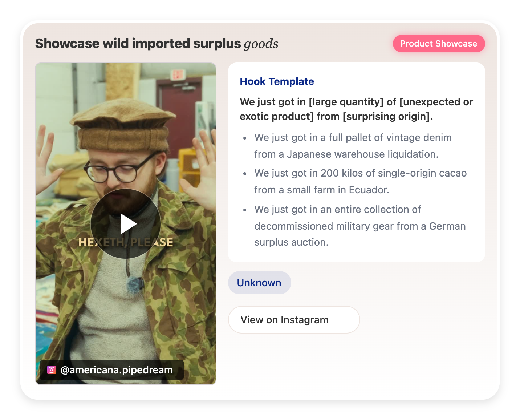Click the @americana.pipedream handle
This screenshot has width=520, height=420.
(x=116, y=370)
